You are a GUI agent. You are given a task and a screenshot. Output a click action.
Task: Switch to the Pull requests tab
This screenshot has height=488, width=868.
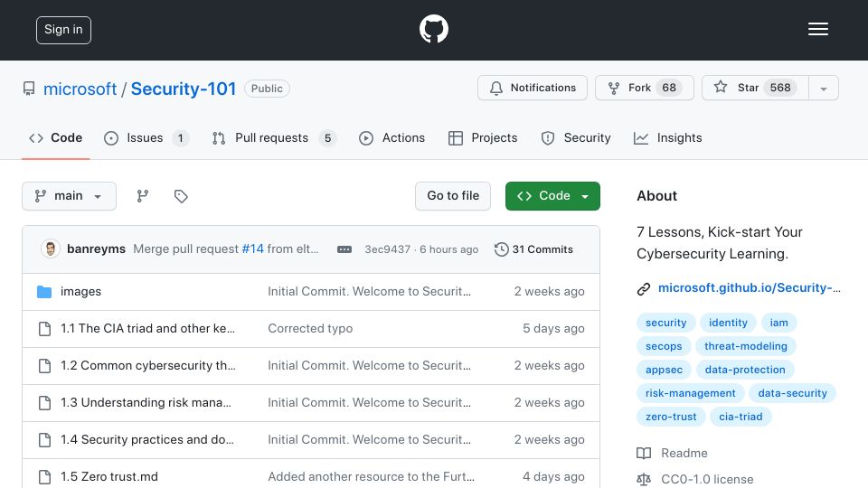click(x=274, y=138)
